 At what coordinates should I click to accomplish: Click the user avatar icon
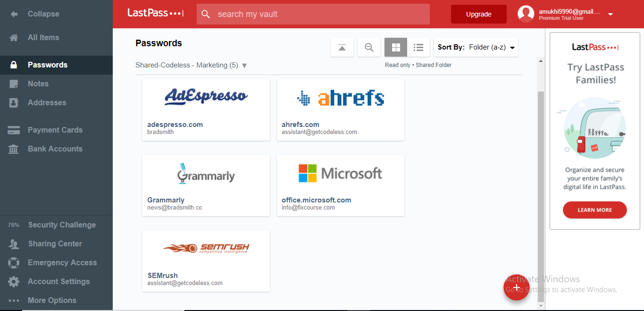point(526,14)
